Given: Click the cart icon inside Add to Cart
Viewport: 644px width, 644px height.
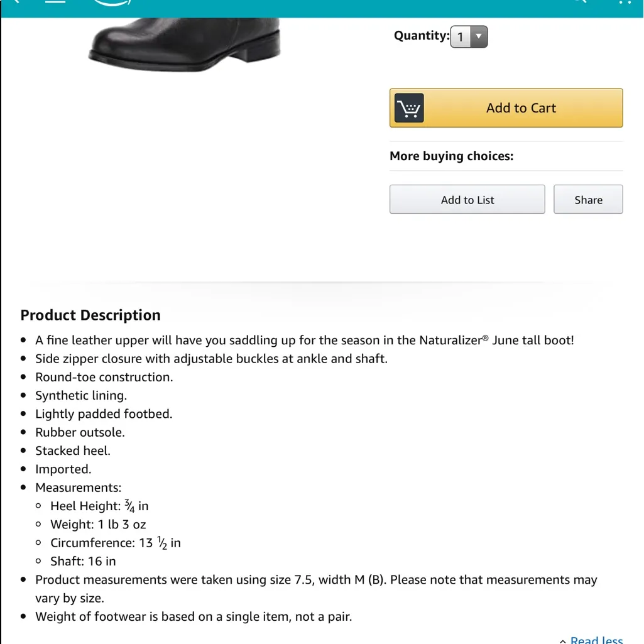Looking at the screenshot, I should tap(409, 108).
